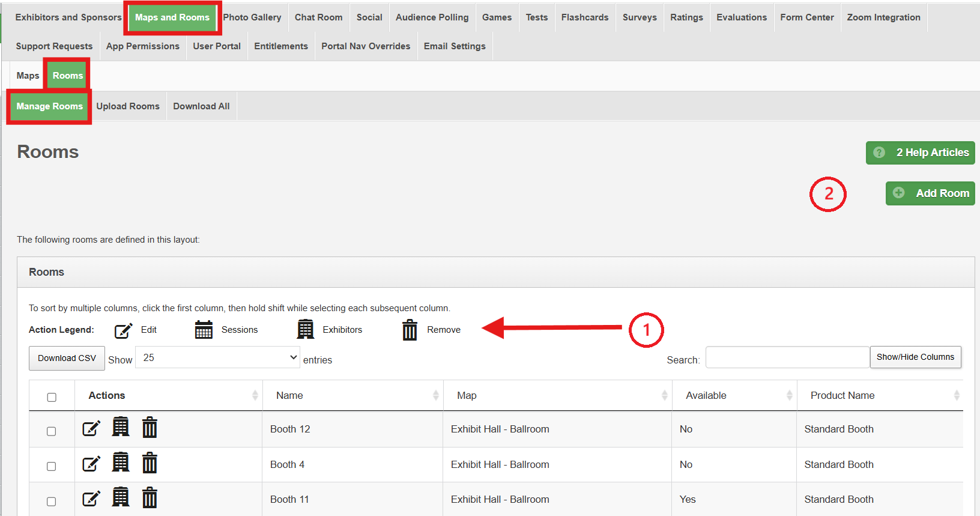
Task: Open exhibitors icon for Booth 11 row
Action: tap(121, 497)
